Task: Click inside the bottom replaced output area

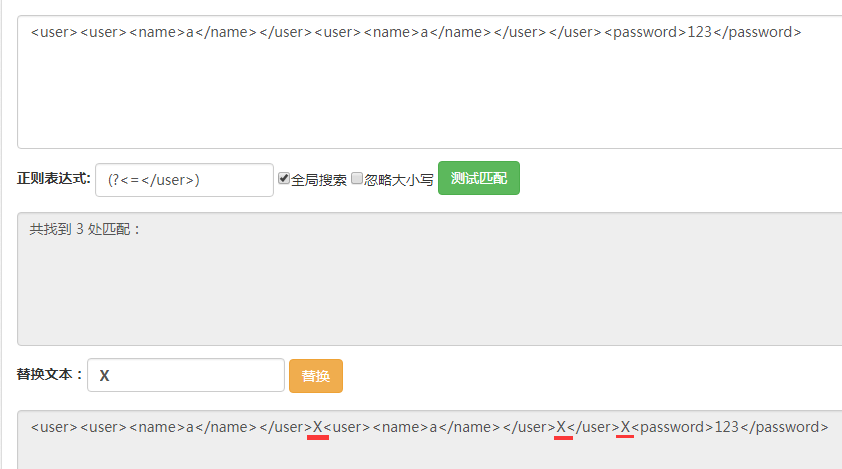Action: pyautogui.click(x=430, y=450)
